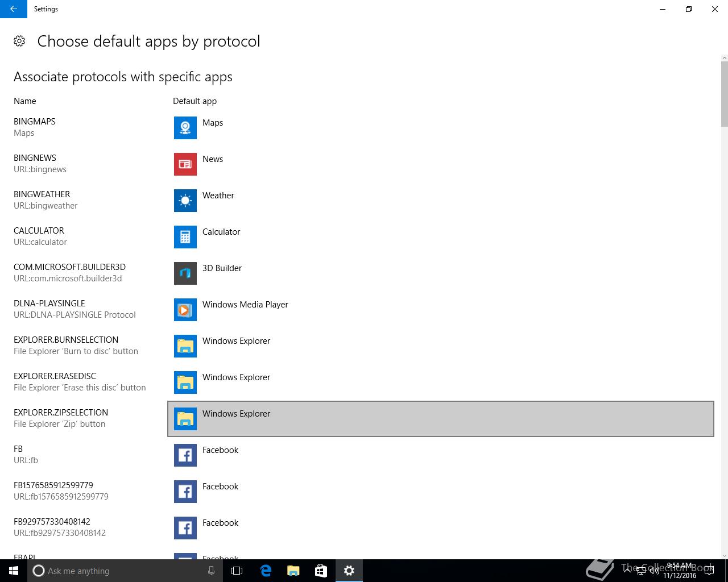Click the Cortana 'Ask me anything' search box
Screen dimensions: 728x582
click(125, 571)
